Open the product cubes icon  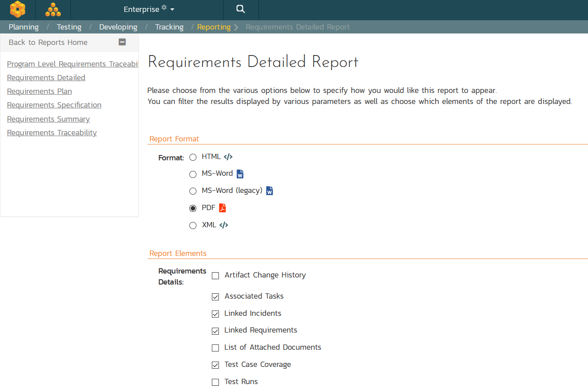[x=53, y=9]
